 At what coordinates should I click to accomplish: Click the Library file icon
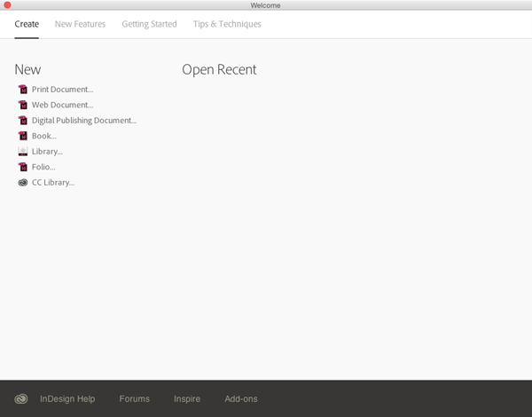tap(23, 152)
